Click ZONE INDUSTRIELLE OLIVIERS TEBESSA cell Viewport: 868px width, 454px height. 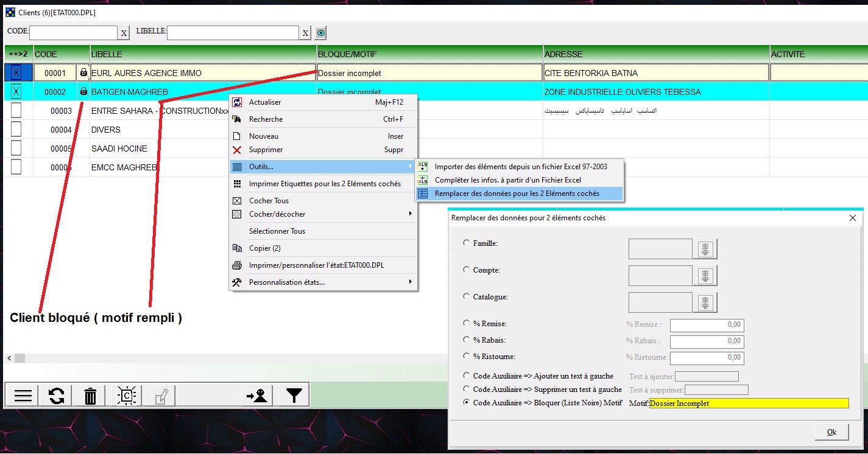[657, 92]
